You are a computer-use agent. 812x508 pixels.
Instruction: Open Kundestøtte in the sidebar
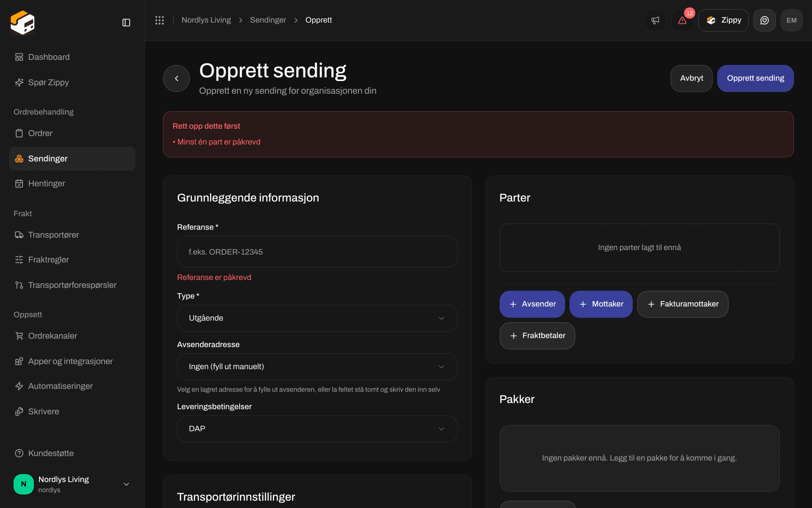tap(72, 453)
